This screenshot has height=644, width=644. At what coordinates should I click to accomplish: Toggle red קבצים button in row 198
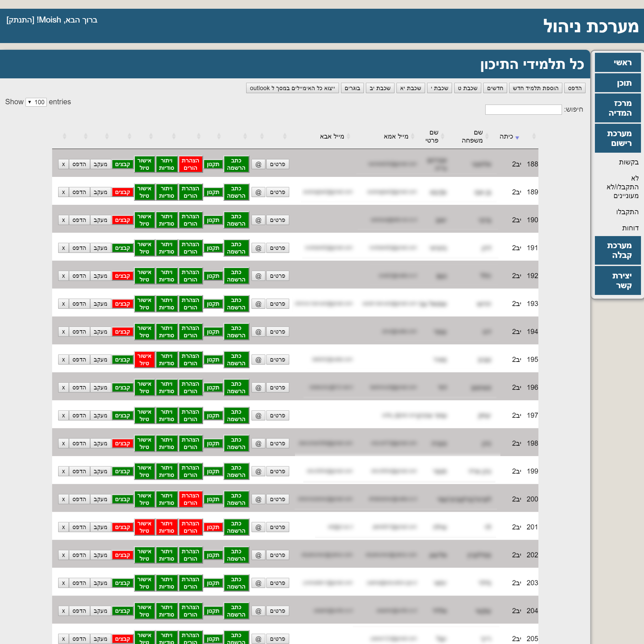[122, 443]
